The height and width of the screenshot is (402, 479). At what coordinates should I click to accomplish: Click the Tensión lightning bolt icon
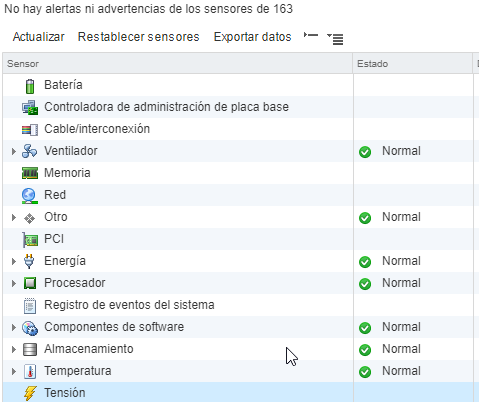tap(30, 393)
